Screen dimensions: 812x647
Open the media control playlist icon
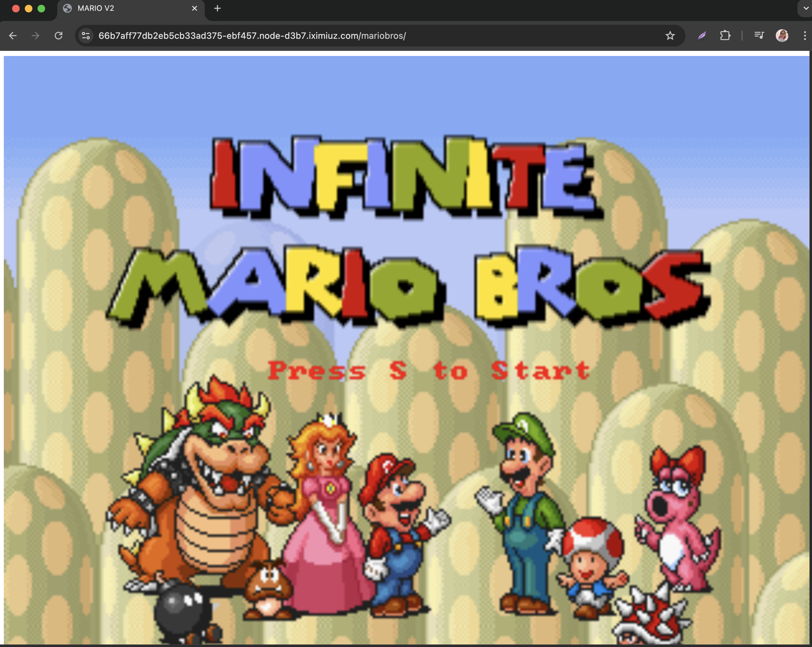click(759, 35)
